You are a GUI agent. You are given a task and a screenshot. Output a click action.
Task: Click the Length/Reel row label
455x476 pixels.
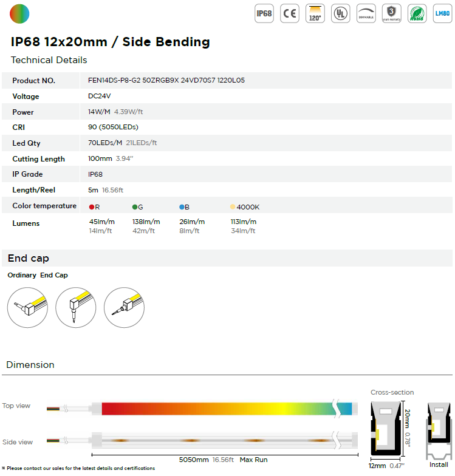[34, 190]
